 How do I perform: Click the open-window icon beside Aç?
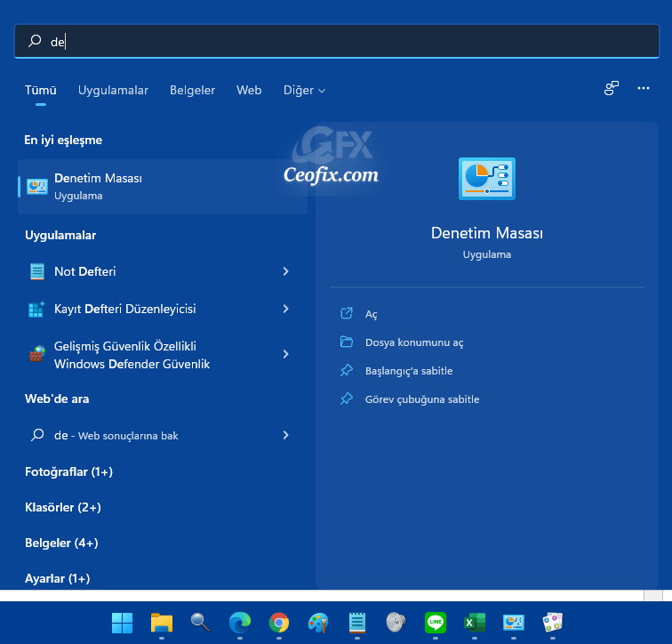point(347,313)
